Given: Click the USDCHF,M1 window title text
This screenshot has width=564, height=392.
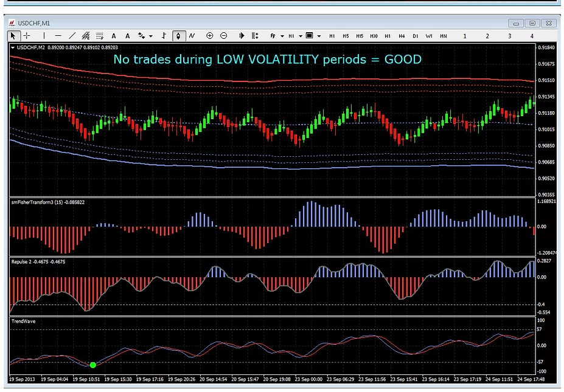Looking at the screenshot, I should 34,23.
